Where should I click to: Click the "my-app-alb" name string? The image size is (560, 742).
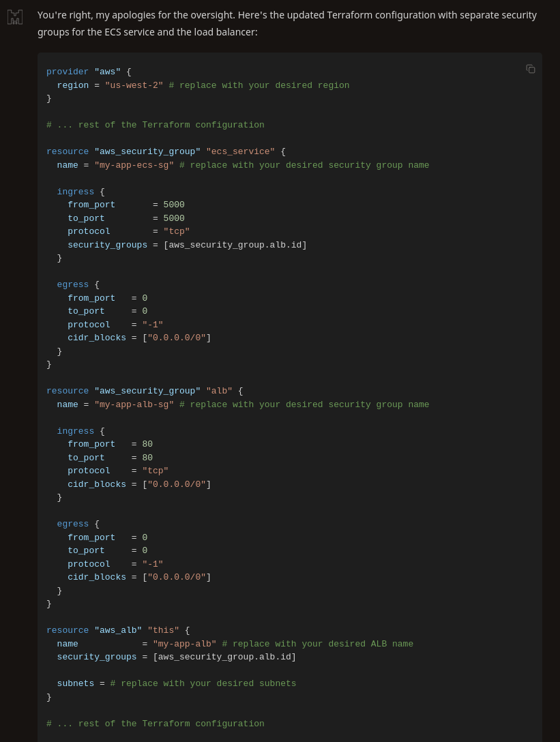click(184, 644)
